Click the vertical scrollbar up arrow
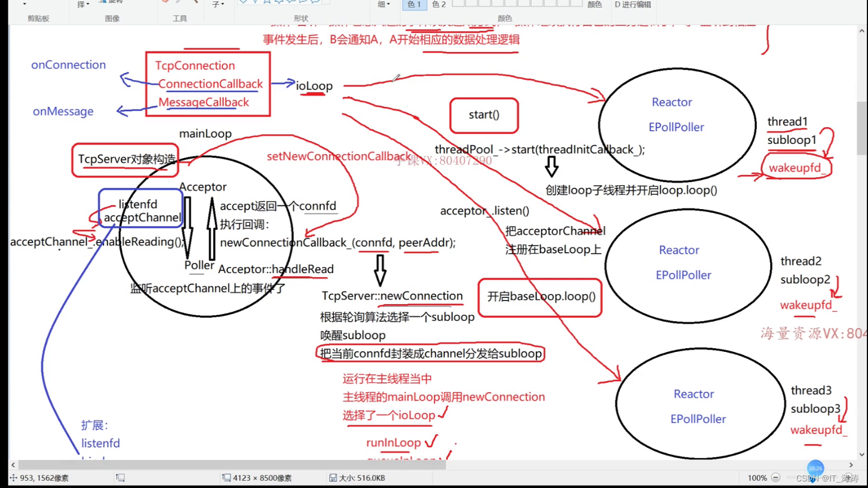868x488 pixels. [862, 30]
